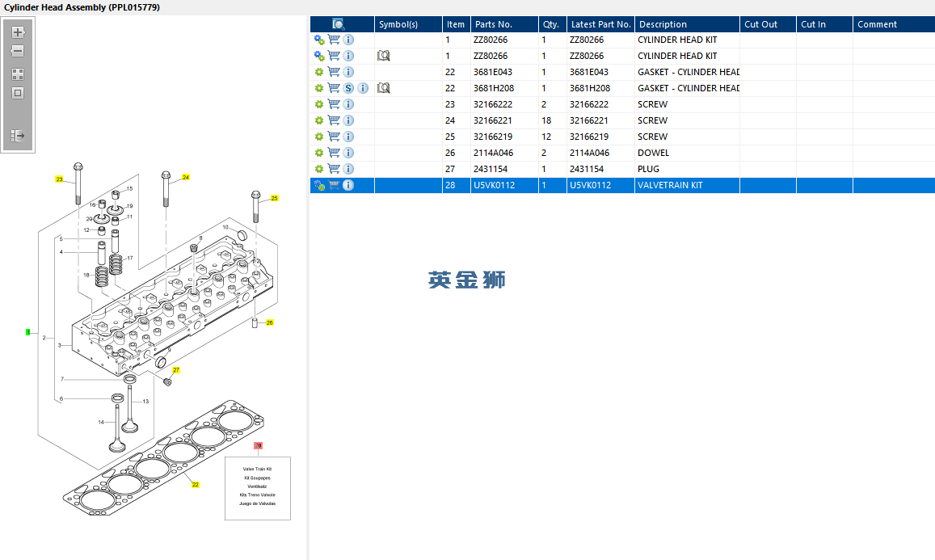Click the list export arrow icon
Screen dimensions: 935x560
[x=18, y=136]
